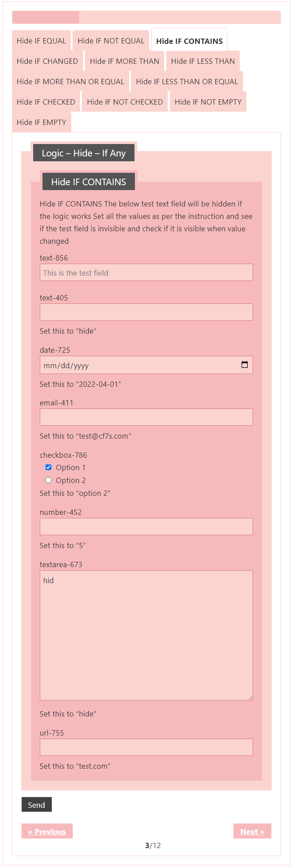This screenshot has height=868, width=292.
Task: Click the Next page link
Action: [252, 831]
